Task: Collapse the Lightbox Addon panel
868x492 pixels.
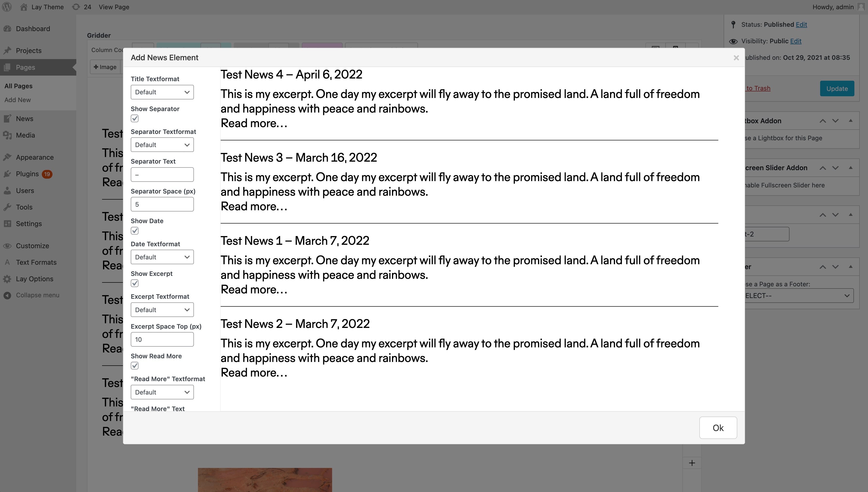Action: pyautogui.click(x=851, y=121)
